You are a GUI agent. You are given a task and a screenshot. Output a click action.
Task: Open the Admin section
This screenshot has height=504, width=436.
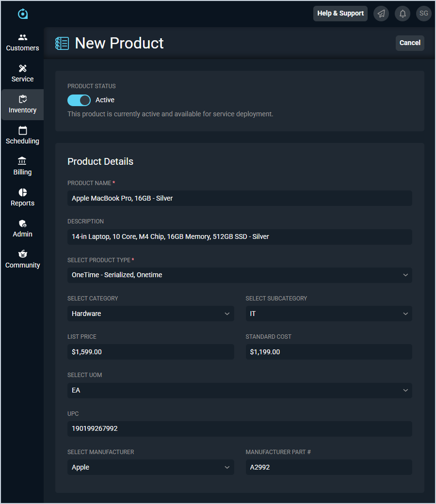click(x=22, y=229)
